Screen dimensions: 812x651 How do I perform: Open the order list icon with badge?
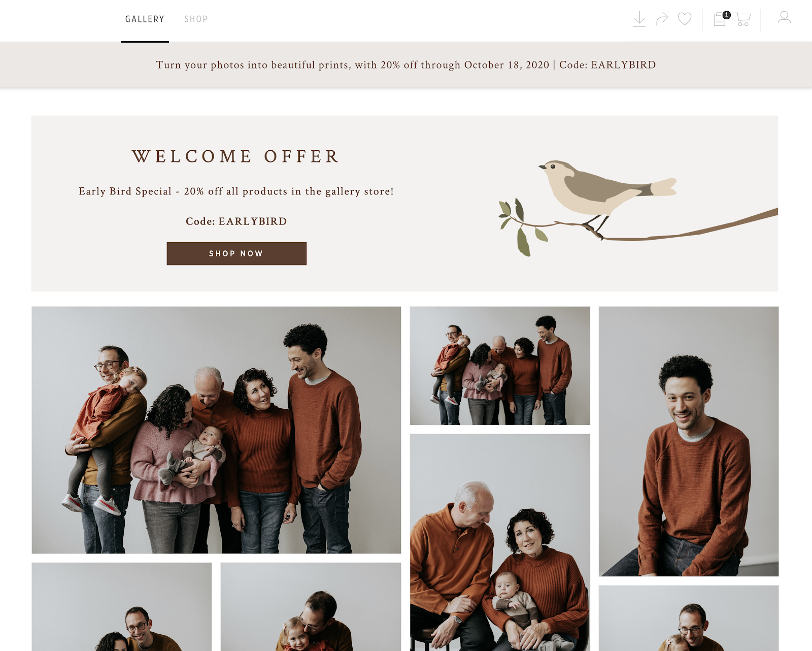(722, 18)
